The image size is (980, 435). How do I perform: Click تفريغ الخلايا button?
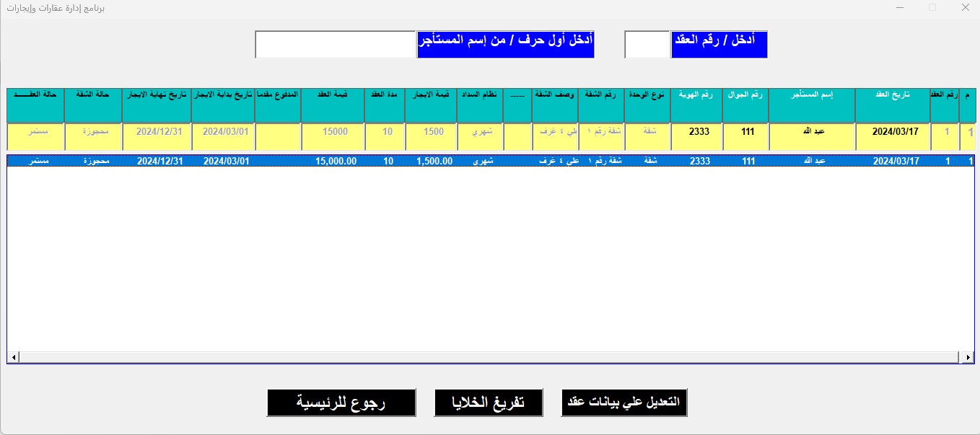(x=489, y=403)
